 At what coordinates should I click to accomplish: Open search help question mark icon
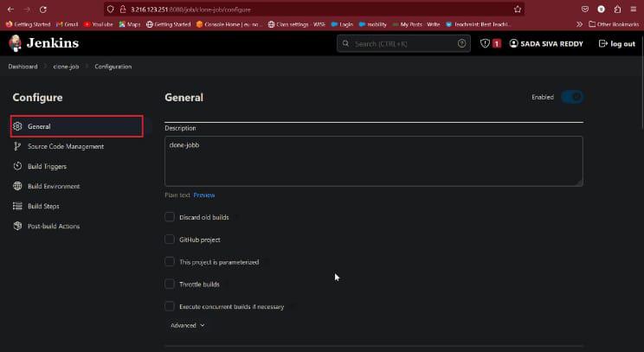461,43
